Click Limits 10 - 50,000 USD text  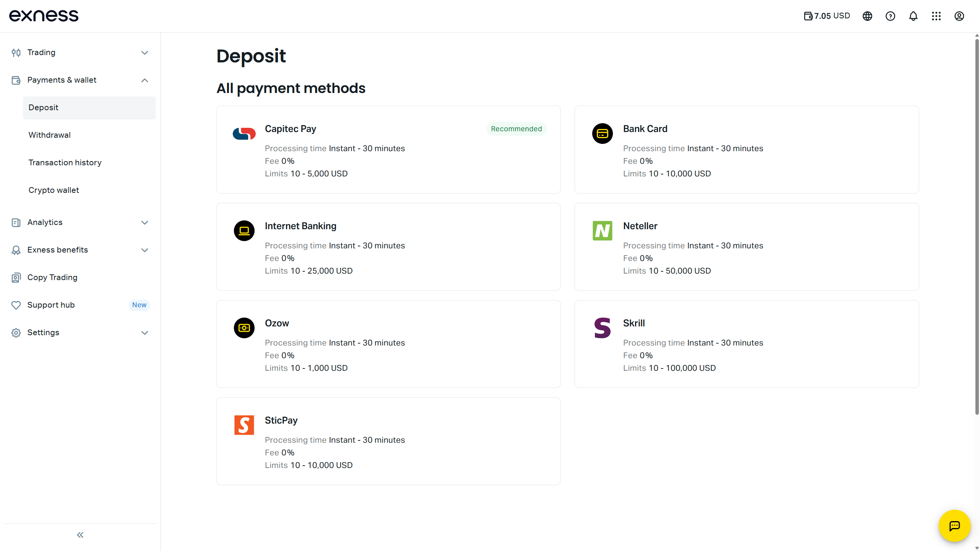(667, 271)
